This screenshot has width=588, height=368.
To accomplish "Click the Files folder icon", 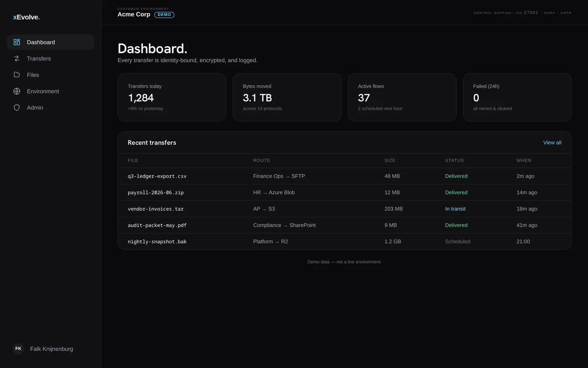I will tap(17, 75).
